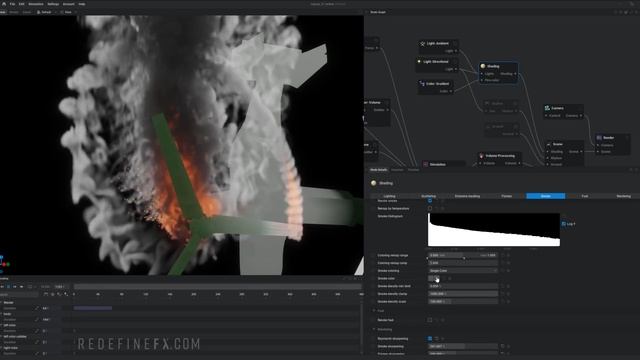The width and height of the screenshot is (640, 360).
Task: Switch to the Emissive blending tab
Action: point(467,196)
